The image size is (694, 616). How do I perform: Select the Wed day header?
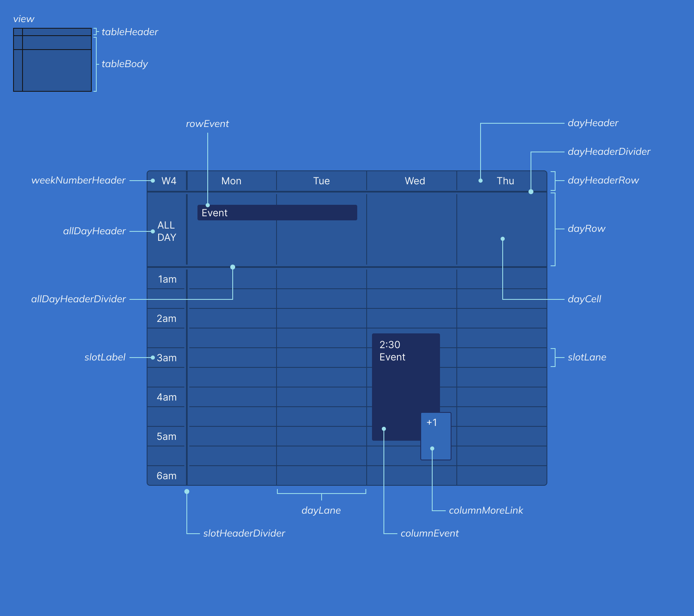tap(415, 181)
